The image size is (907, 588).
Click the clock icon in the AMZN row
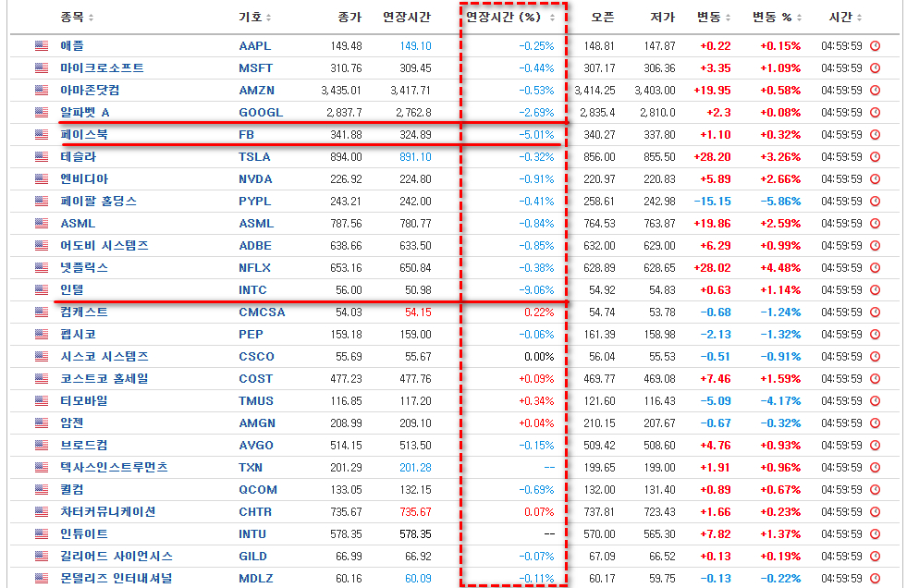[x=876, y=91]
